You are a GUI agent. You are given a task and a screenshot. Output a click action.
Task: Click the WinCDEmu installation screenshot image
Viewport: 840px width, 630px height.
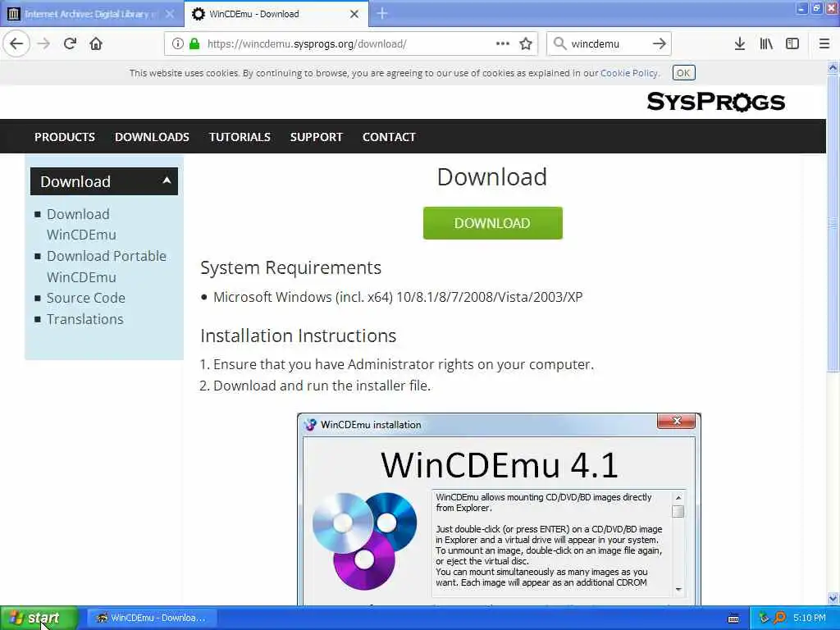tap(499, 509)
